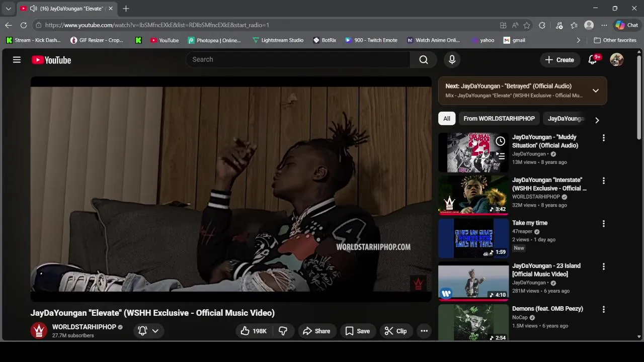This screenshot has width=644, height=362.
Task: Open a new browser tab
Action: 126,9
